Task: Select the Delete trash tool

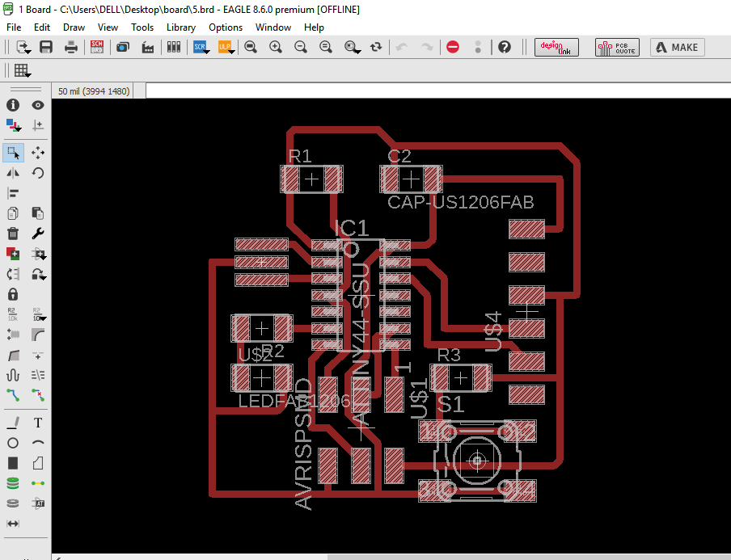Action: pos(13,234)
